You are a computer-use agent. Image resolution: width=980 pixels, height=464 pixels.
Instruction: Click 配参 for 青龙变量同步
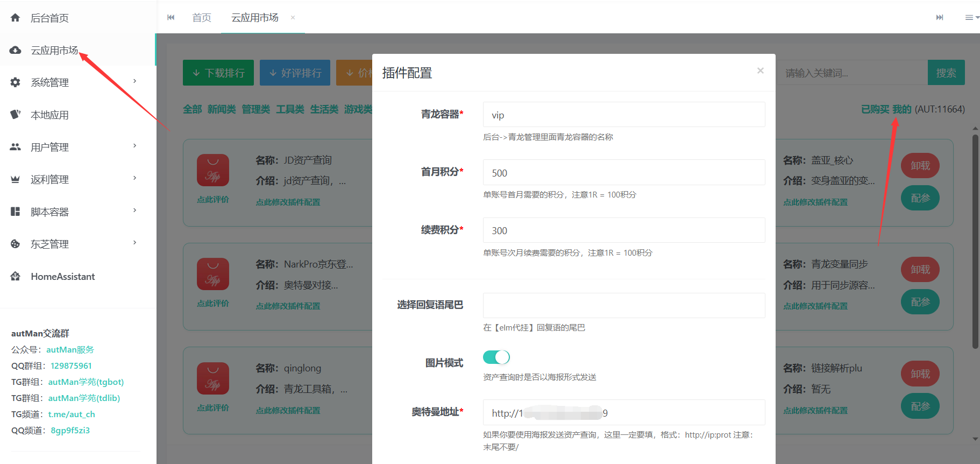[x=920, y=302]
